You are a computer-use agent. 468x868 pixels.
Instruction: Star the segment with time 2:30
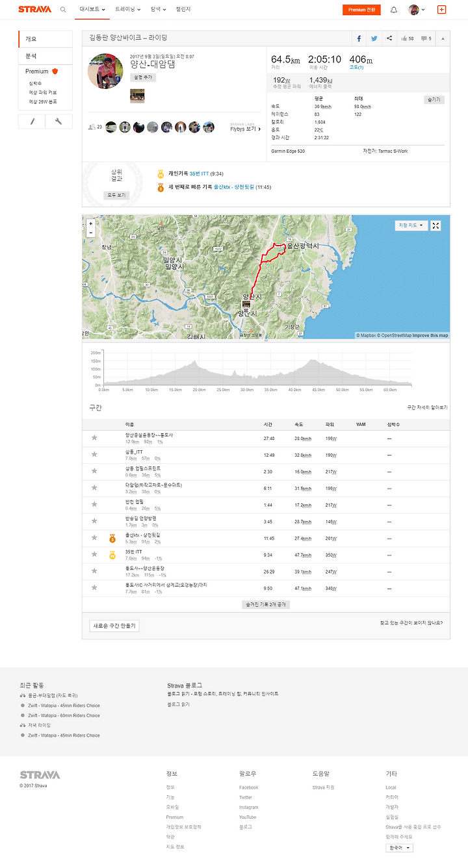pyautogui.click(x=94, y=472)
